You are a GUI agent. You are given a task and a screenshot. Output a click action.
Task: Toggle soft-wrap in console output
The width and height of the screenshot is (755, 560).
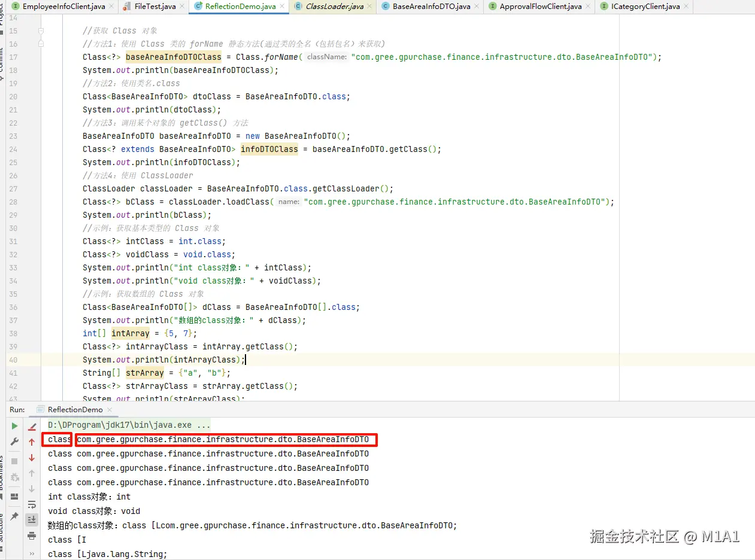click(32, 504)
